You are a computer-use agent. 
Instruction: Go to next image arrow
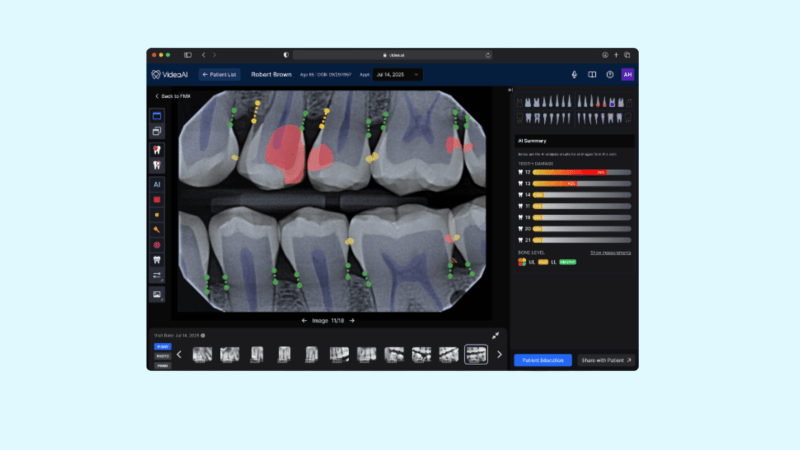pyautogui.click(x=352, y=320)
